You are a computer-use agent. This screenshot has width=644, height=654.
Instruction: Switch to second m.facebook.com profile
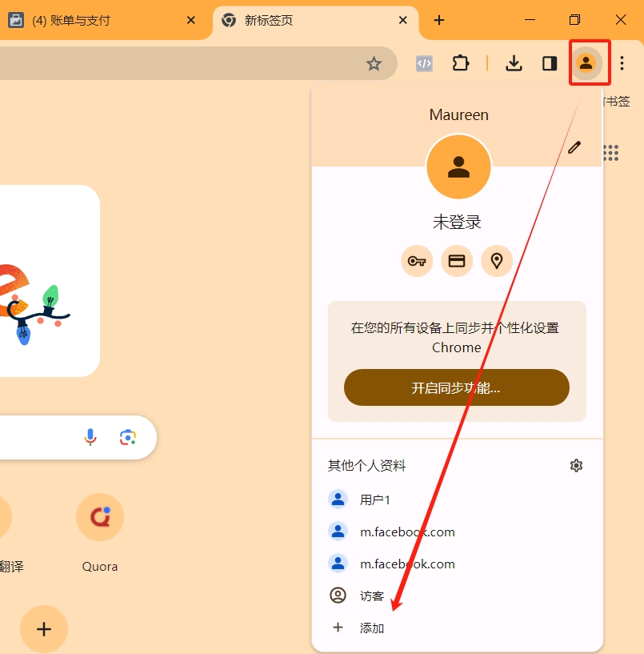point(457,564)
